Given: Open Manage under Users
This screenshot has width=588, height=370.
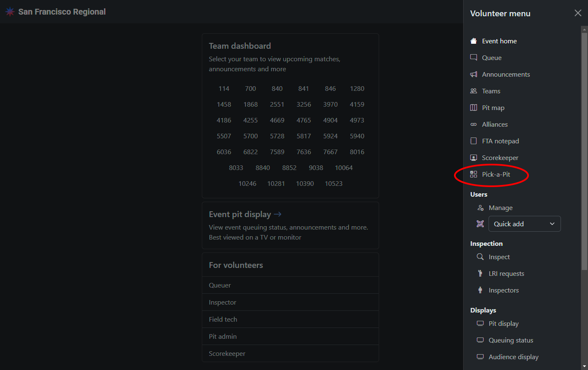Looking at the screenshot, I should pos(500,207).
